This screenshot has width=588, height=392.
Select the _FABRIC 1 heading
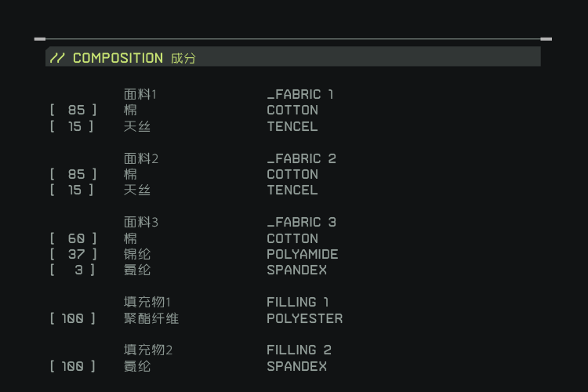coord(300,95)
